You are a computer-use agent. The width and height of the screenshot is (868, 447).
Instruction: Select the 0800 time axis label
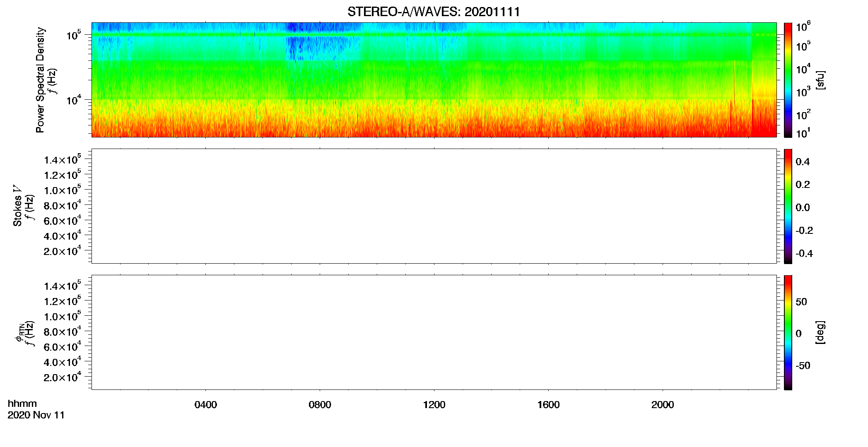point(320,405)
